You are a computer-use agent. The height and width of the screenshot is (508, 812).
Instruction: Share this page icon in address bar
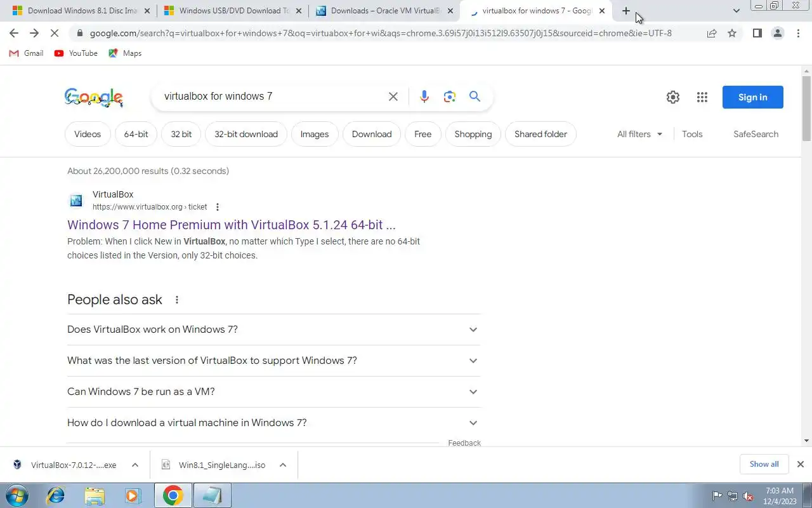712,33
